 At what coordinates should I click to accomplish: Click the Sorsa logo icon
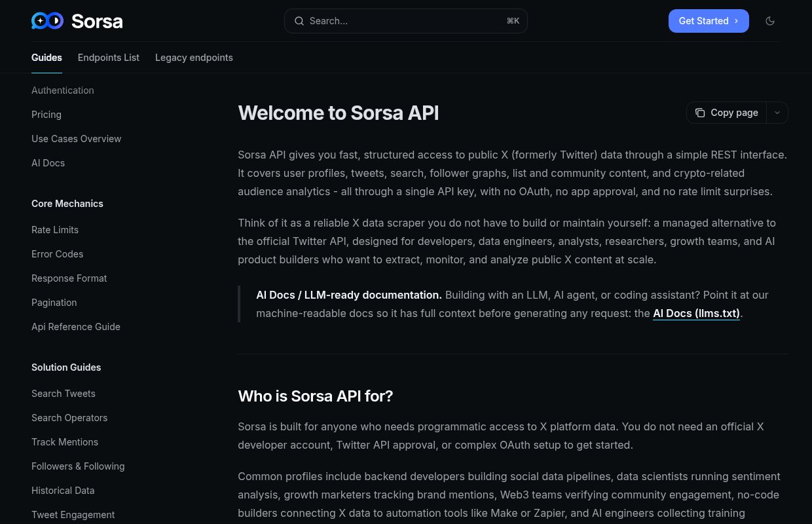[x=48, y=21]
